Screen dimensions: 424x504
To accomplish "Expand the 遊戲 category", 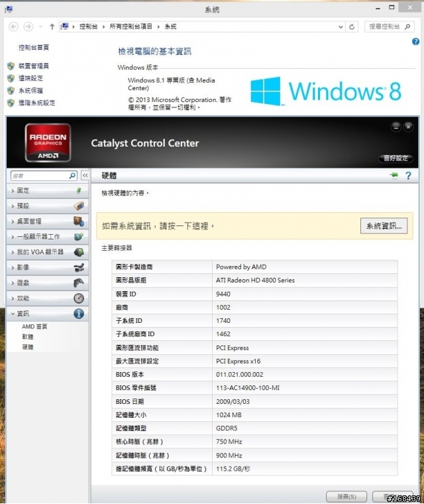I will click(47, 283).
